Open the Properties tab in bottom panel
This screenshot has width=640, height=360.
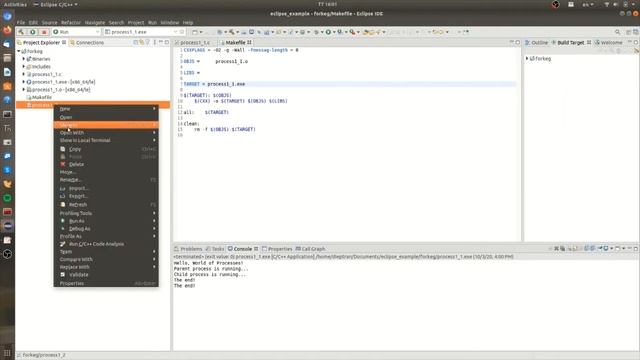point(277,249)
